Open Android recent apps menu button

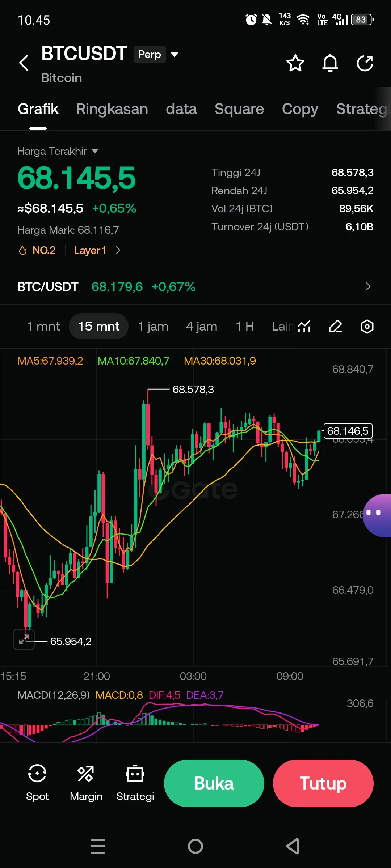click(x=98, y=846)
